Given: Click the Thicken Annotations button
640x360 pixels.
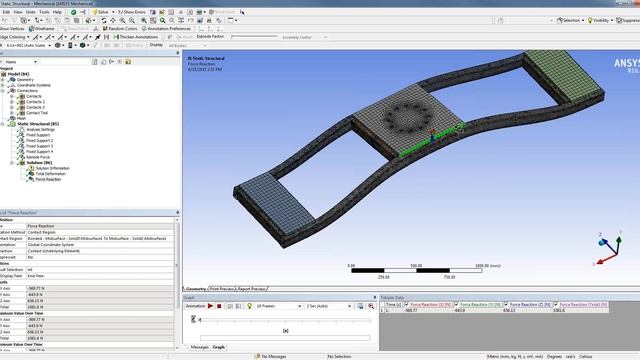Looking at the screenshot, I should pos(136,37).
